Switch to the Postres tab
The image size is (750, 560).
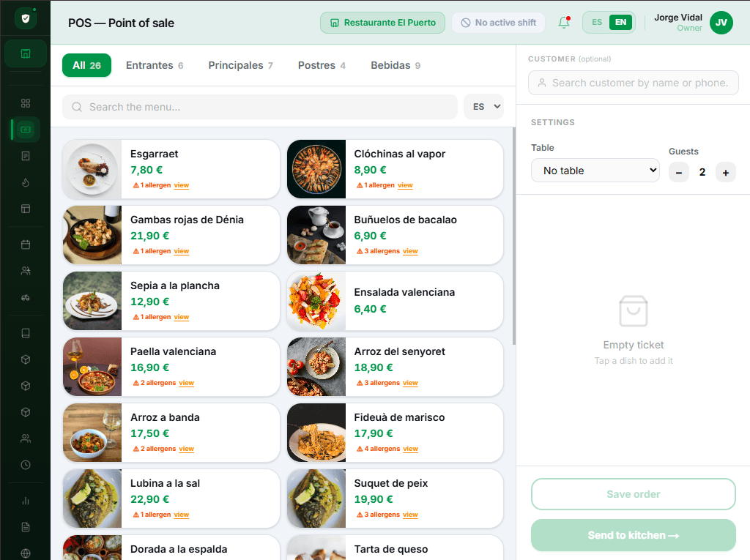pos(322,66)
